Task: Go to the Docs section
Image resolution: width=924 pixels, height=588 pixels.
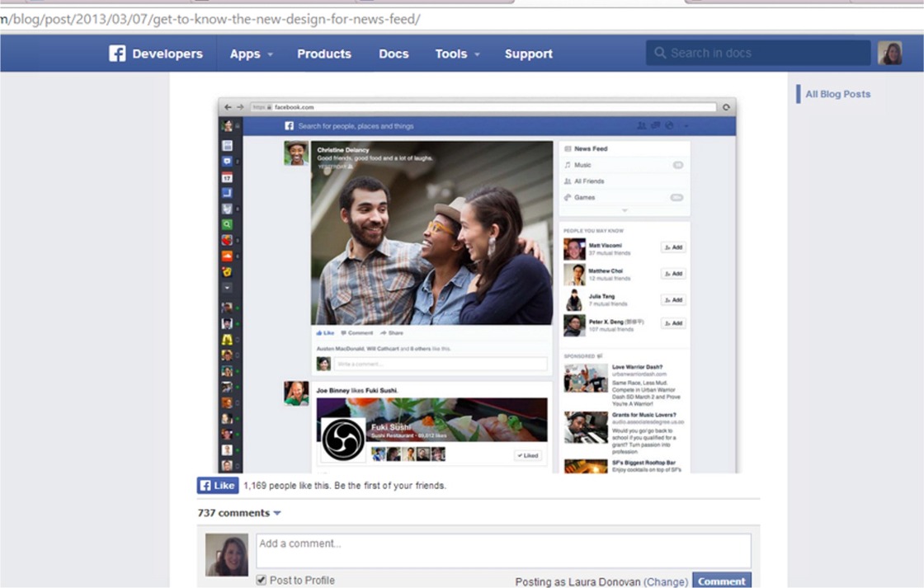Action: pos(394,54)
